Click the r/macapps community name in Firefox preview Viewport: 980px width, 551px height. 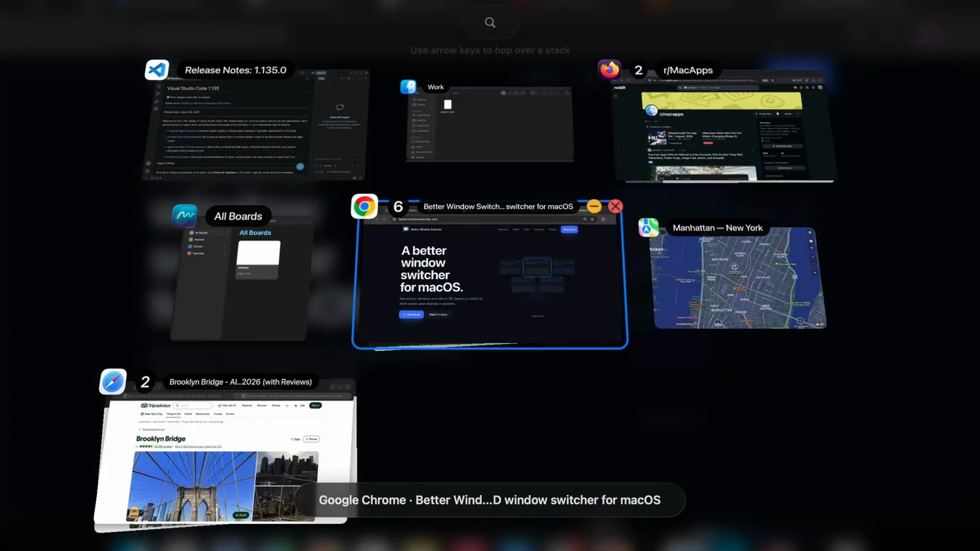(671, 114)
